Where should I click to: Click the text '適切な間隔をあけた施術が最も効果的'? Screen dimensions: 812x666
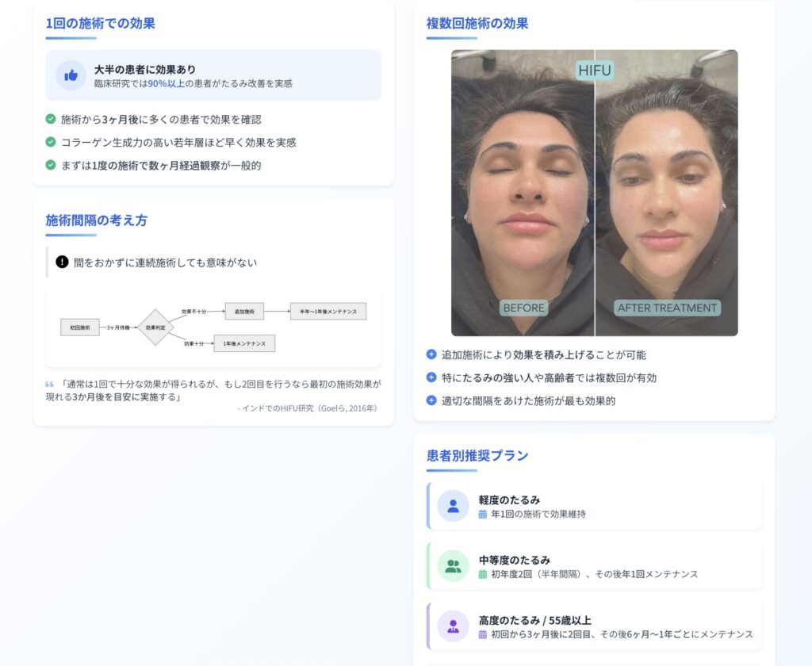pyautogui.click(x=528, y=400)
